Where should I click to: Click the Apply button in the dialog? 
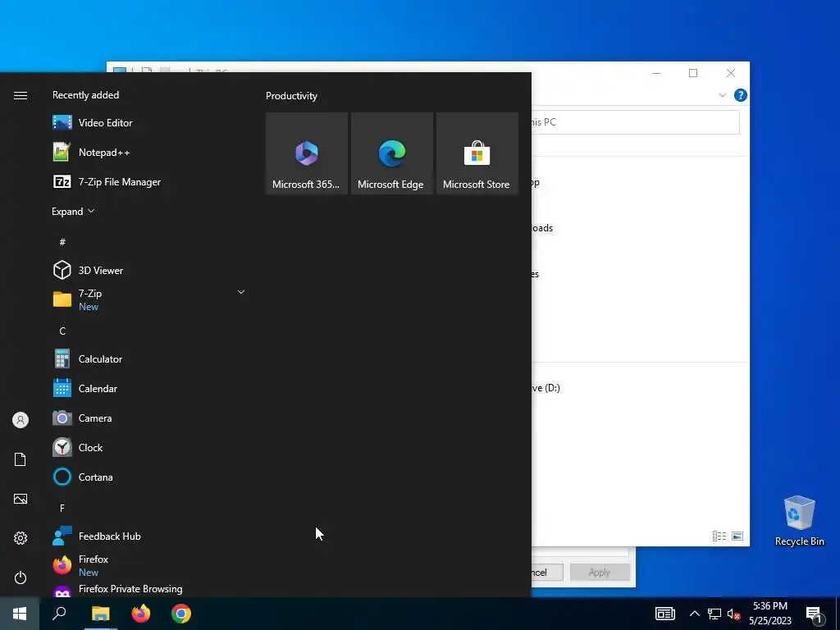pos(600,572)
